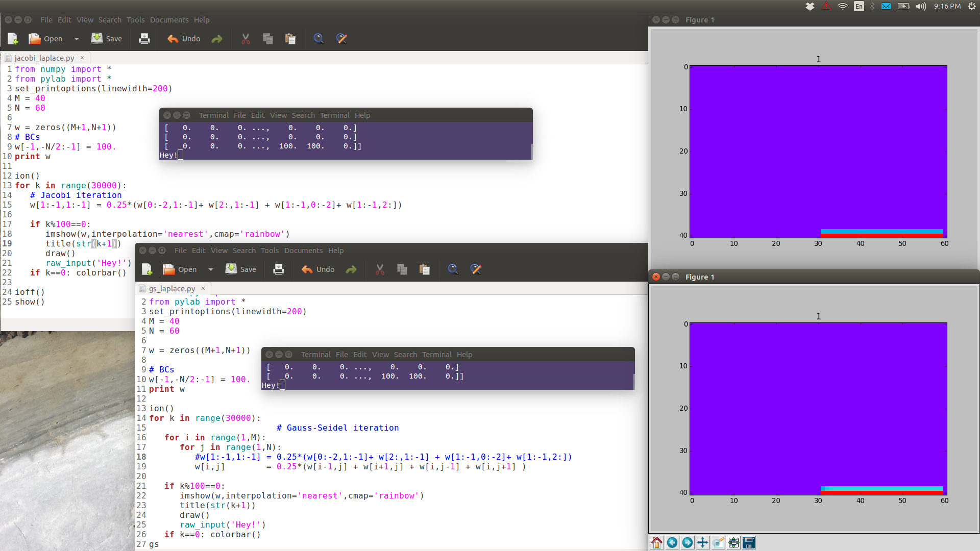Click Undo button in jacobi_laplace editor toolbar
Viewport: 980px width, 551px height.
click(184, 39)
